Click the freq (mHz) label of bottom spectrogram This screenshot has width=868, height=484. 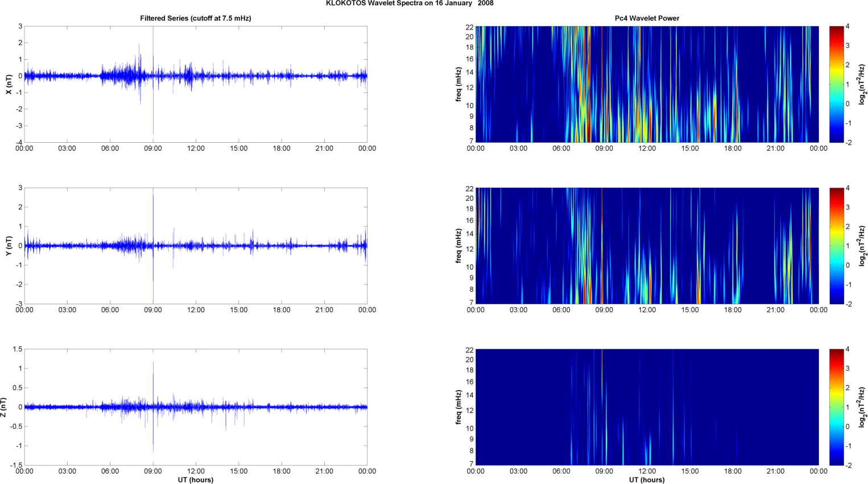(x=458, y=407)
